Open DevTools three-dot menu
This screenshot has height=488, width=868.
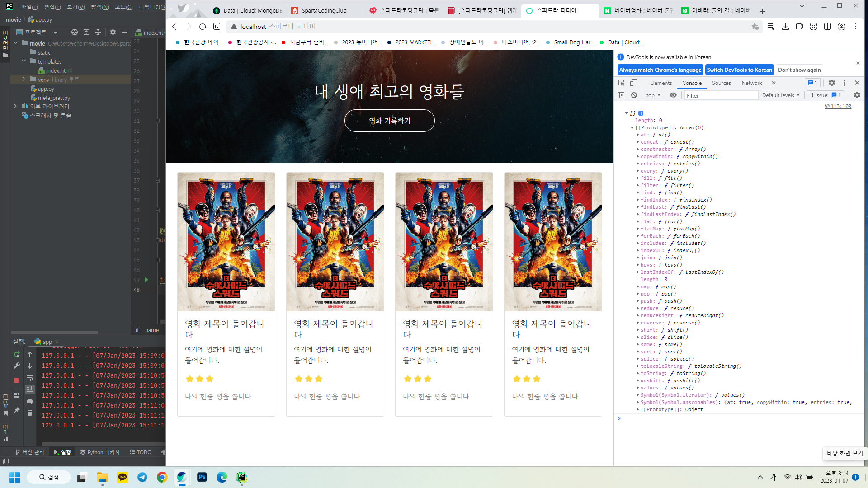click(x=844, y=83)
